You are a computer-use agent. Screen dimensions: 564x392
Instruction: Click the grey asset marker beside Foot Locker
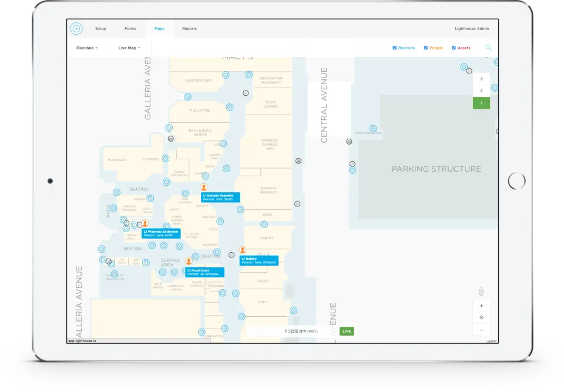coord(246,93)
